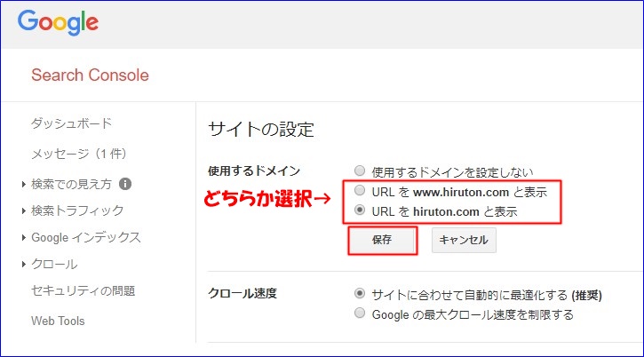Open 検索トラフィック menu label
This screenshot has width=644, height=357.
[x=77, y=210]
